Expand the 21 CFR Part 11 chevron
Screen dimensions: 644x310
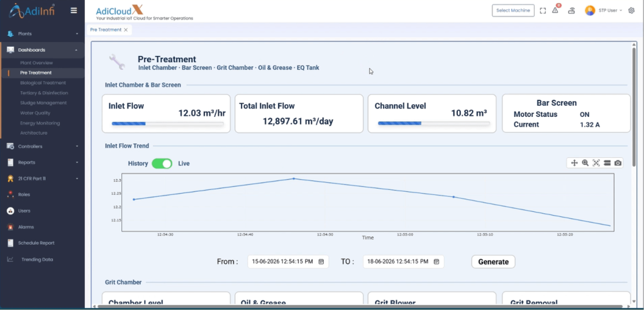(77, 179)
